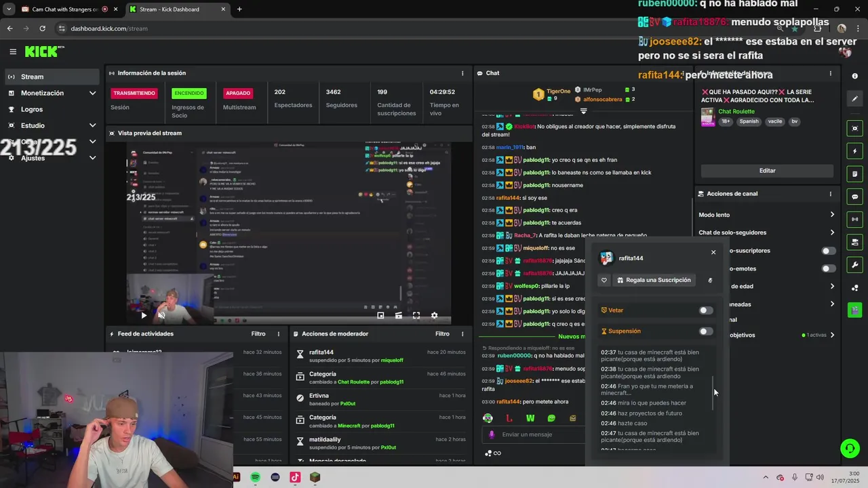868x488 pixels.
Task: Toggle the wrench moderator widget icon
Action: click(855, 265)
